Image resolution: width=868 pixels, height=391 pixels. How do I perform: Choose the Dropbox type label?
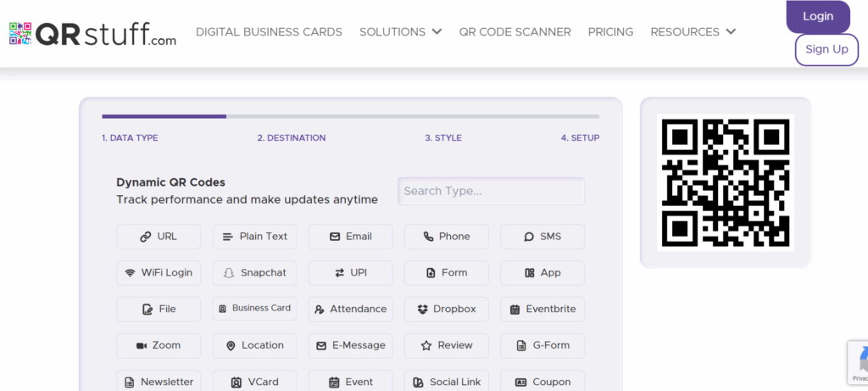(454, 309)
